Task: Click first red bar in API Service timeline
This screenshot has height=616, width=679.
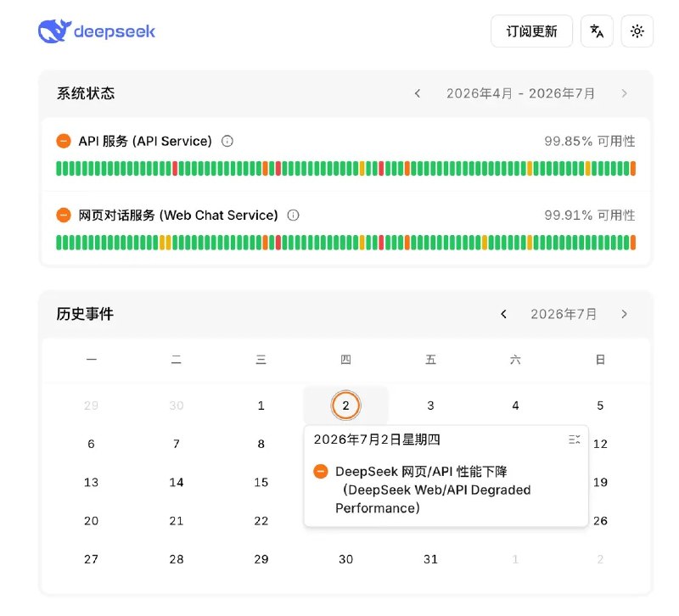Action: click(175, 168)
